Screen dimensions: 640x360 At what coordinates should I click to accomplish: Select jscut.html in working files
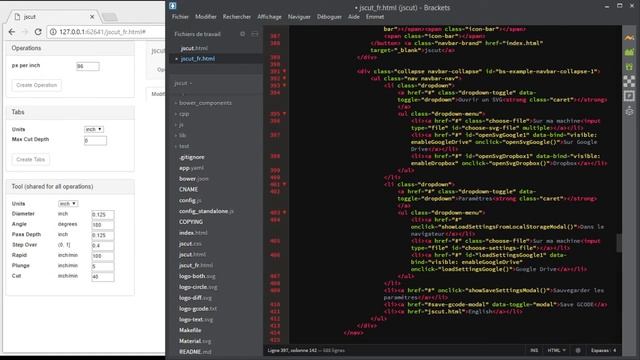tap(194, 48)
